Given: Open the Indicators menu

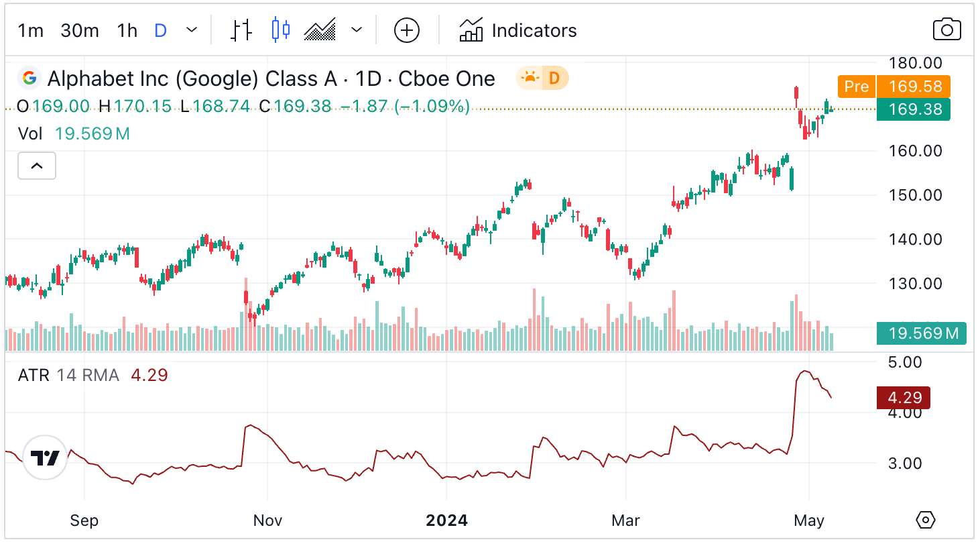Looking at the screenshot, I should 518,30.
